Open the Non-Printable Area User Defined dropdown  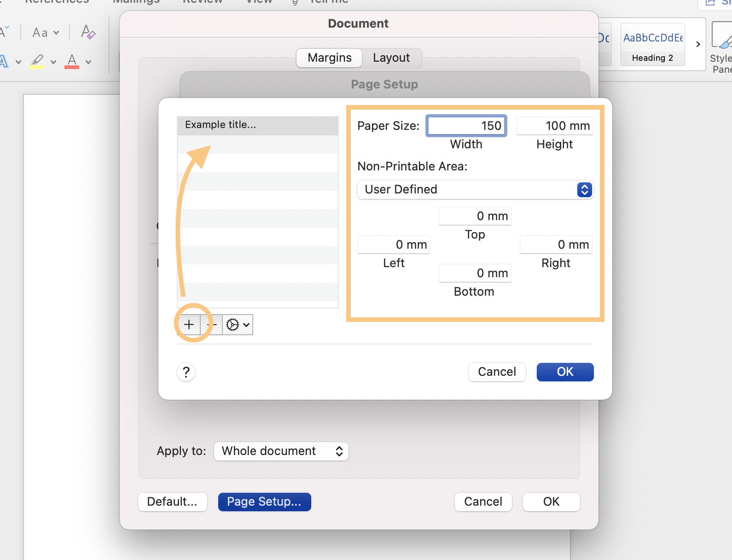(x=475, y=190)
